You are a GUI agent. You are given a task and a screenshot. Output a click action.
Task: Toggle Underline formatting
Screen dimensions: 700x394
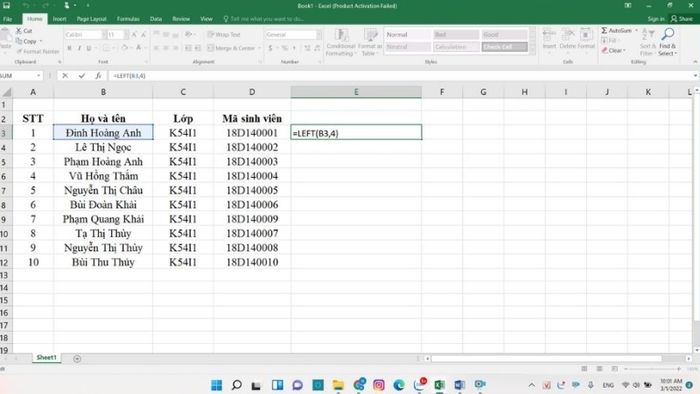89,48
